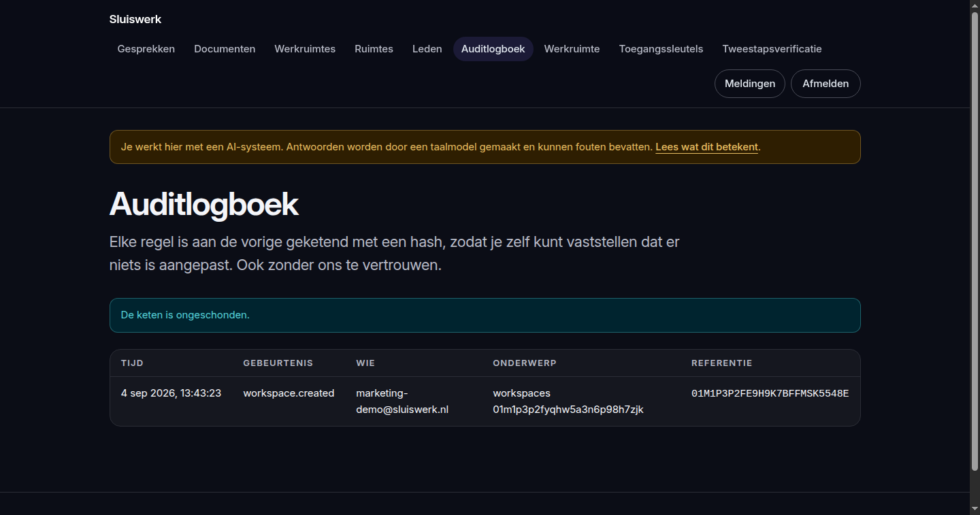Click the Auditlogboek page heading

204,204
